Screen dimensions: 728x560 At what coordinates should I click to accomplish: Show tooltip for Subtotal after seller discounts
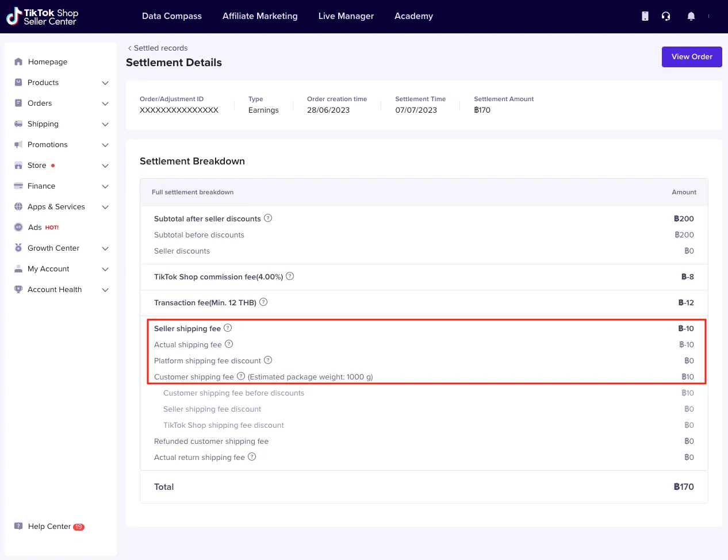(x=268, y=218)
